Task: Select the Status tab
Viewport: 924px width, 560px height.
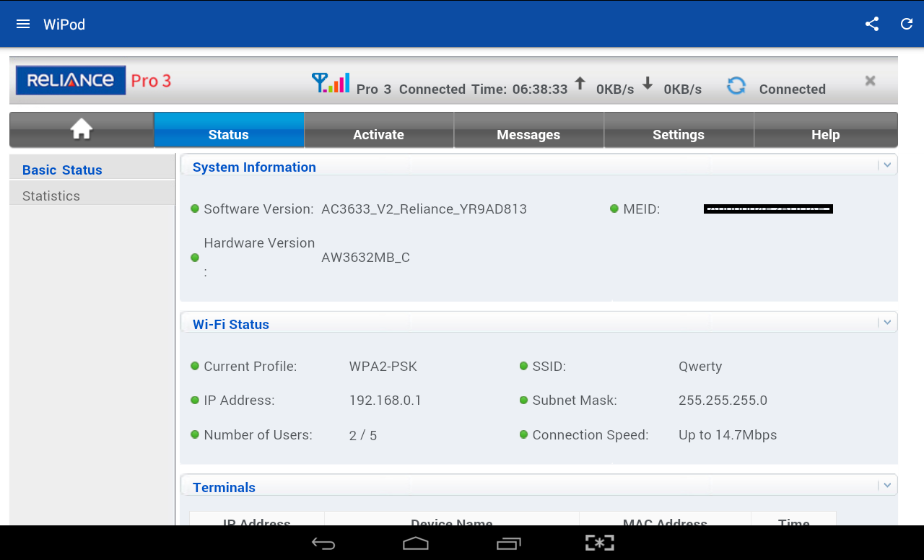Action: [x=229, y=130]
